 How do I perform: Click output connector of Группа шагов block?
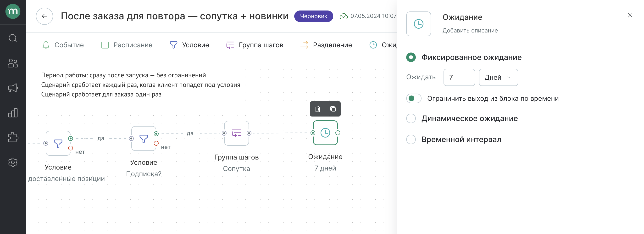(249, 133)
